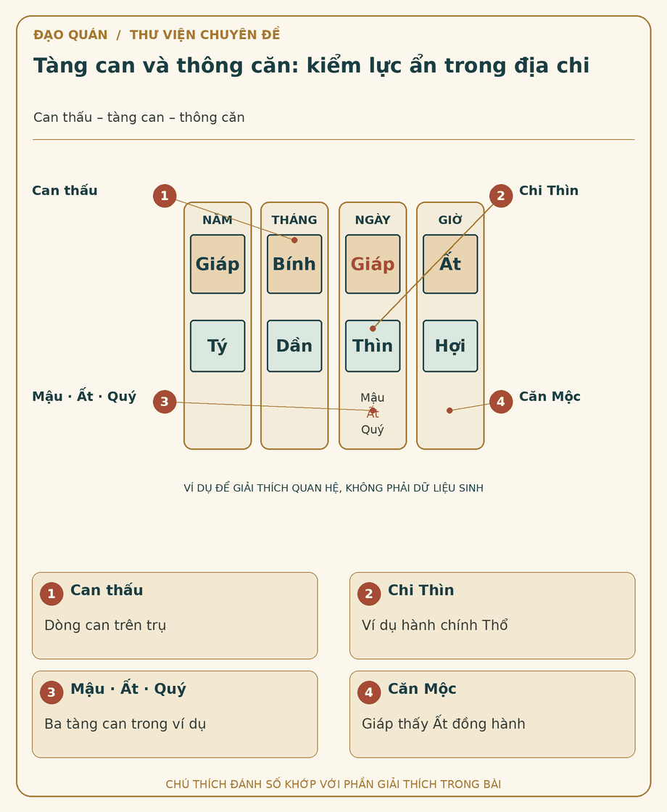
Task: Select the Bính tile in THÁNG column
Action: pyautogui.click(x=294, y=264)
